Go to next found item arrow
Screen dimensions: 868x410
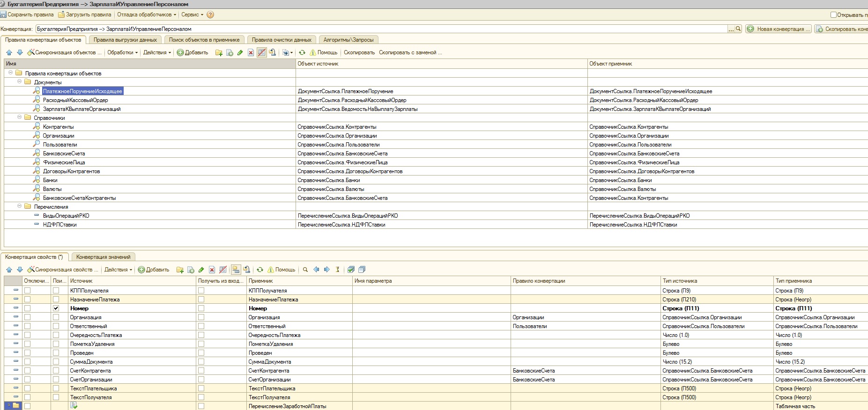(327, 270)
